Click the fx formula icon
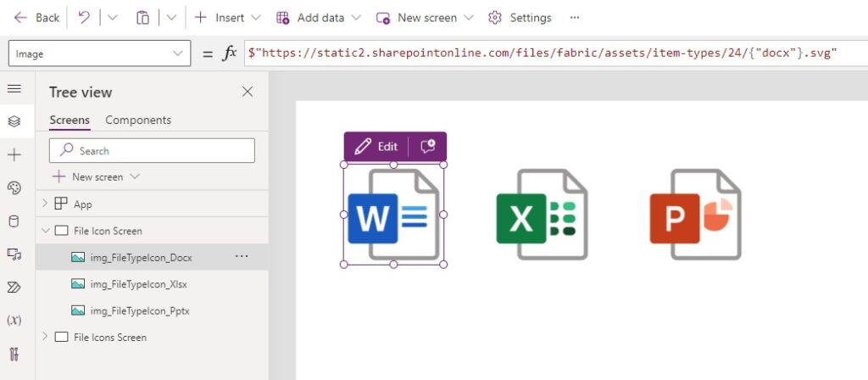868x380 pixels. 229,53
